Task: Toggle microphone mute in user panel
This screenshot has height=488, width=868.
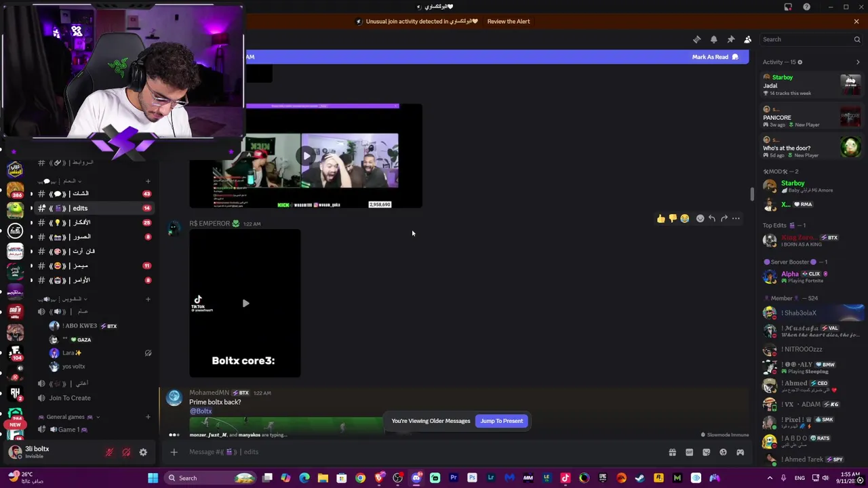Action: tap(109, 452)
